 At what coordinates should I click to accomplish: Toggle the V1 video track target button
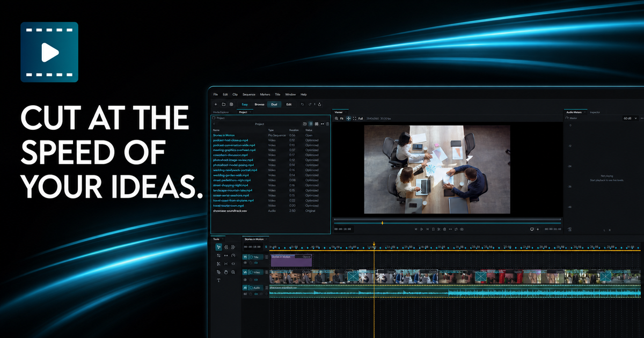click(245, 272)
